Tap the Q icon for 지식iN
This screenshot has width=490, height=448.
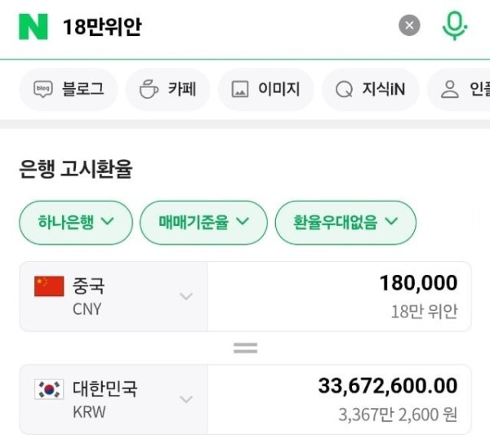coord(344,89)
